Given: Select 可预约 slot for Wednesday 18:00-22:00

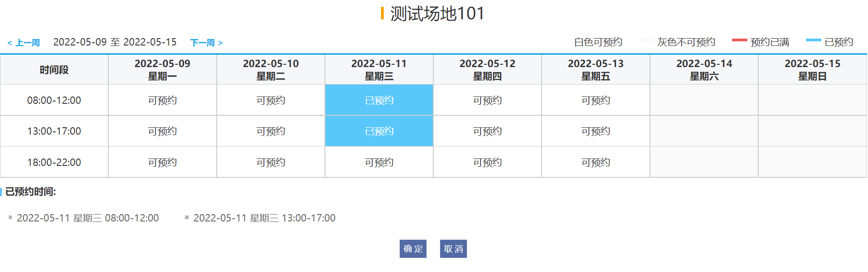Looking at the screenshot, I should pyautogui.click(x=379, y=162).
